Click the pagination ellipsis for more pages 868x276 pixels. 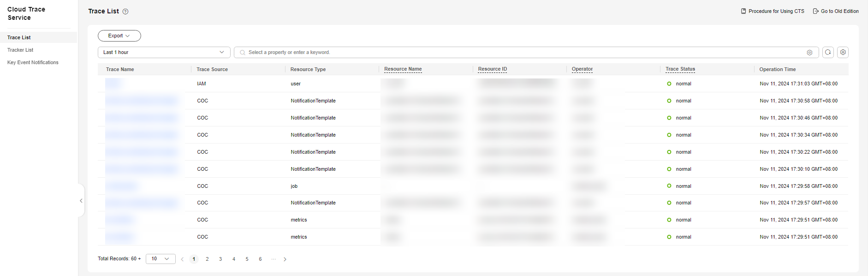pos(273,259)
